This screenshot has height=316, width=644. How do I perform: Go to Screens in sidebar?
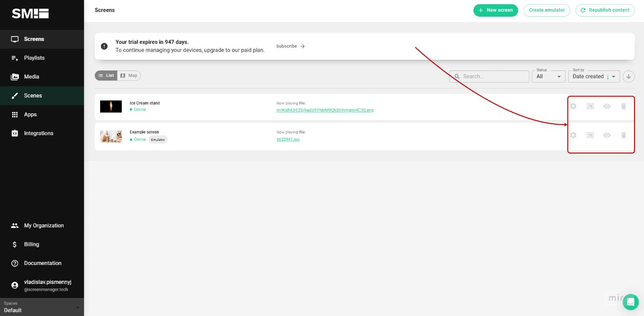tap(42, 39)
